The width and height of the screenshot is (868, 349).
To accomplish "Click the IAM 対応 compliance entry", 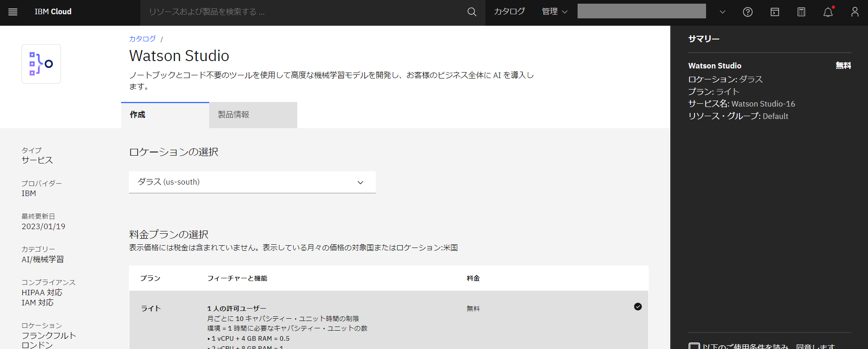I will [38, 303].
